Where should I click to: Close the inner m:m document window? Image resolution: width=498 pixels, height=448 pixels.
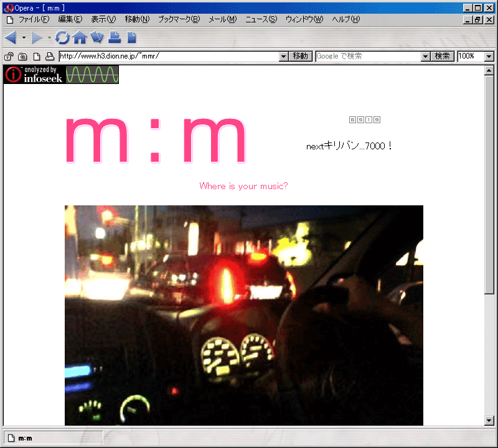click(489, 20)
